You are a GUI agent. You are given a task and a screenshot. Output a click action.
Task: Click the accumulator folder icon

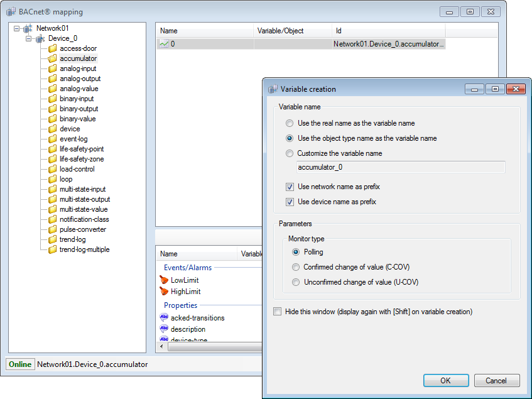coord(52,58)
